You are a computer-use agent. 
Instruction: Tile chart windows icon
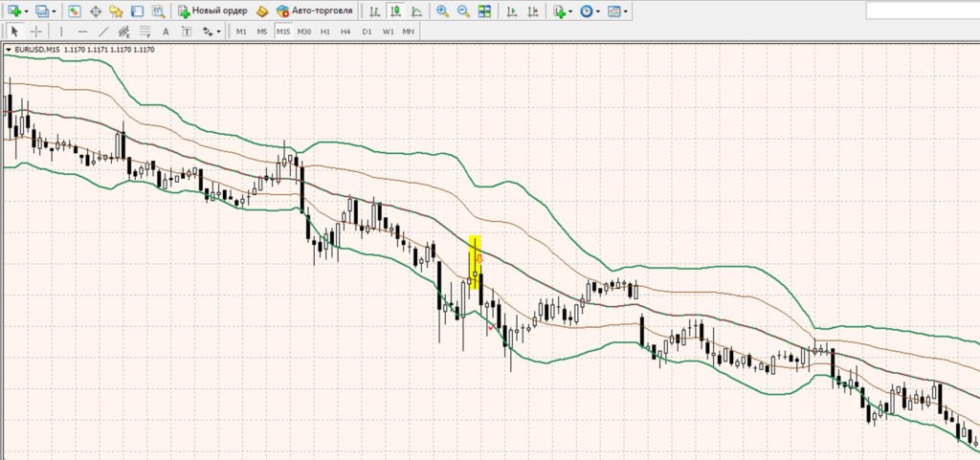tap(485, 11)
